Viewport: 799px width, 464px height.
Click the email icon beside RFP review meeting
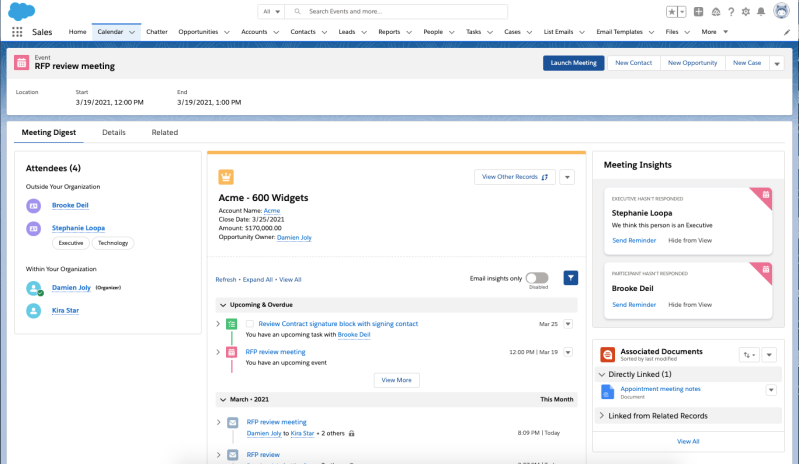(x=232, y=422)
